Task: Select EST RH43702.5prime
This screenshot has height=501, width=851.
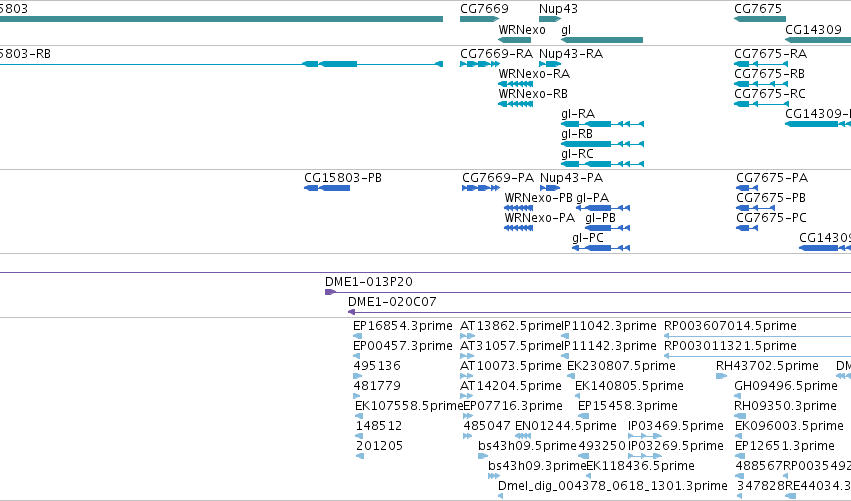Action: [x=767, y=366]
